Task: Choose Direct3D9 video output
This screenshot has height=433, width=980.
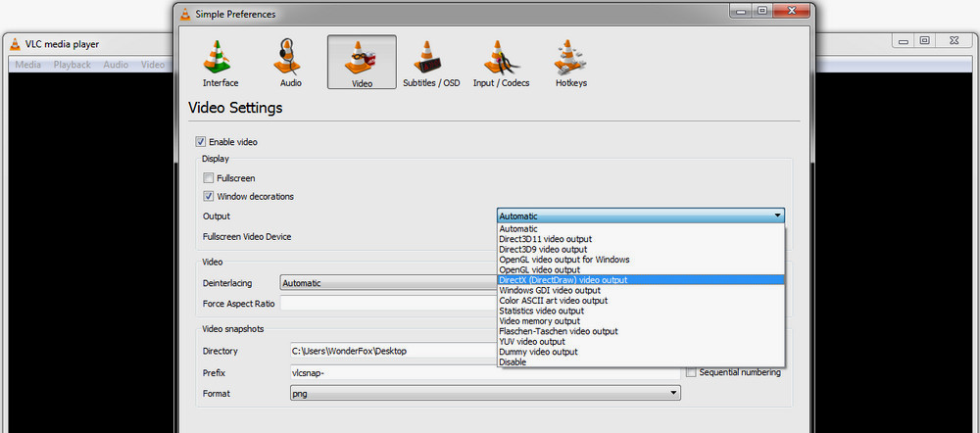Action: click(641, 249)
